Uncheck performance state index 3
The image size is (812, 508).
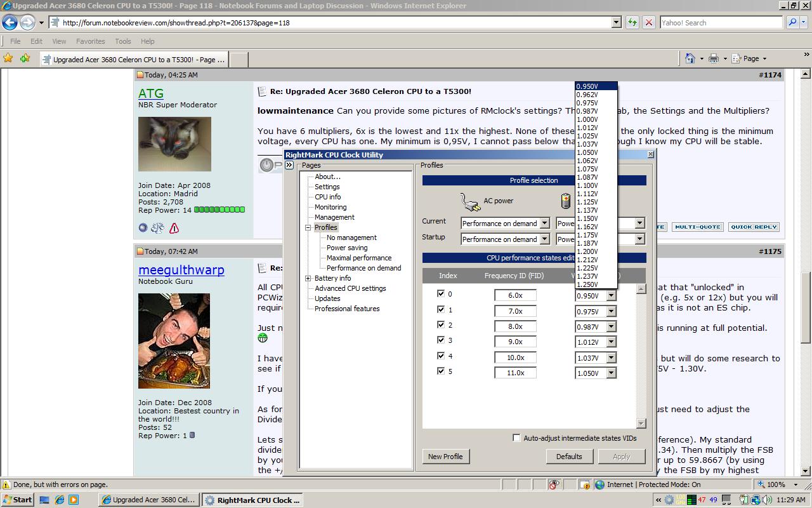pos(441,340)
